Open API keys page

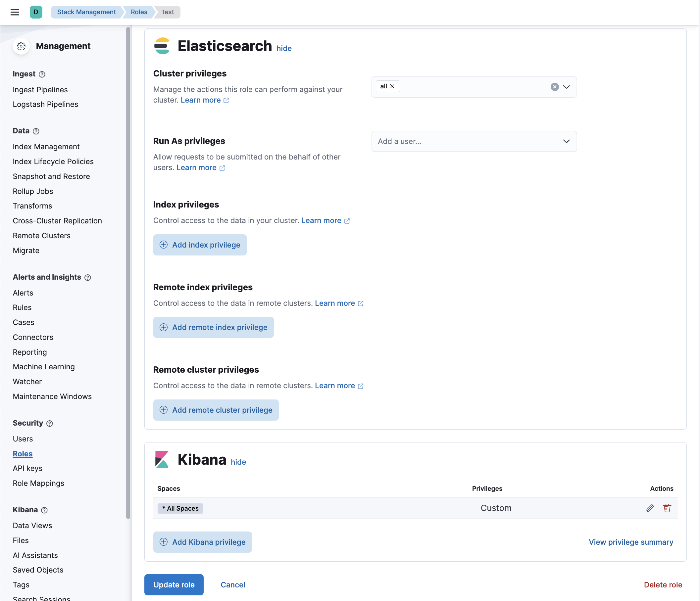[x=27, y=468]
